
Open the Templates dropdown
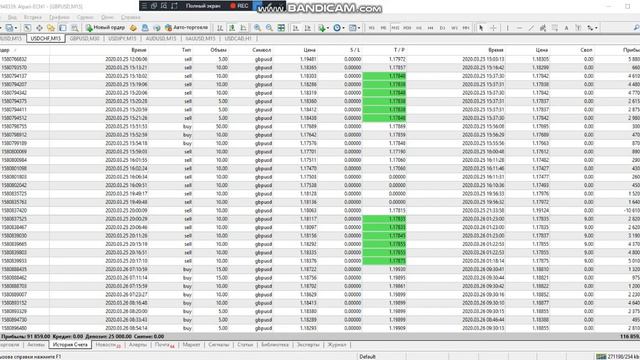tap(354, 28)
